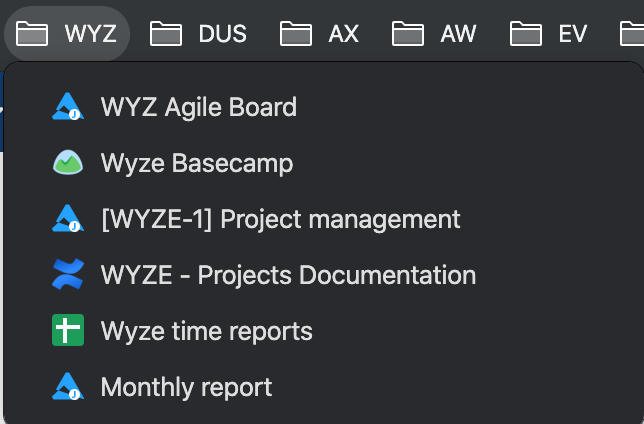Collapse the open WYZ bookmarks folder
The width and height of the screenshot is (644, 424).
[67, 33]
